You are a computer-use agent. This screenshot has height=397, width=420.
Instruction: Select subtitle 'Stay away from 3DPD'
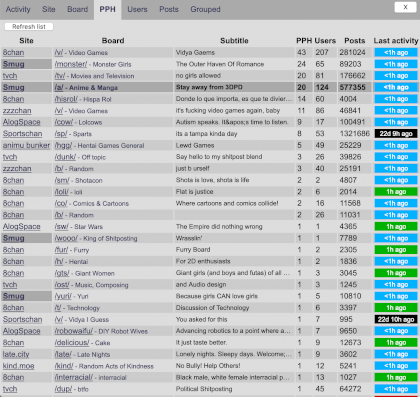pyautogui.click(x=209, y=87)
